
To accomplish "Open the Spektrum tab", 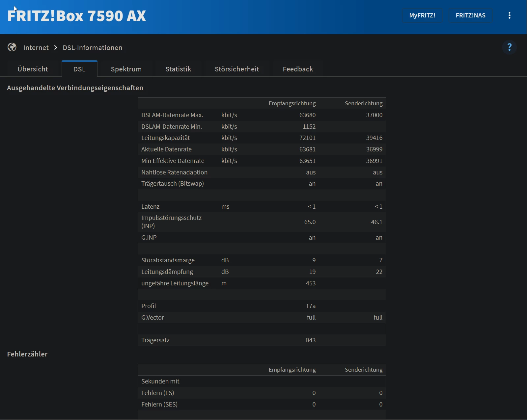I will pos(126,69).
